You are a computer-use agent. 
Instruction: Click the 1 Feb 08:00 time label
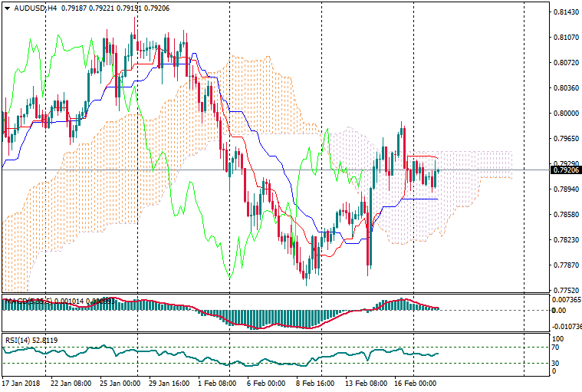click(x=217, y=382)
